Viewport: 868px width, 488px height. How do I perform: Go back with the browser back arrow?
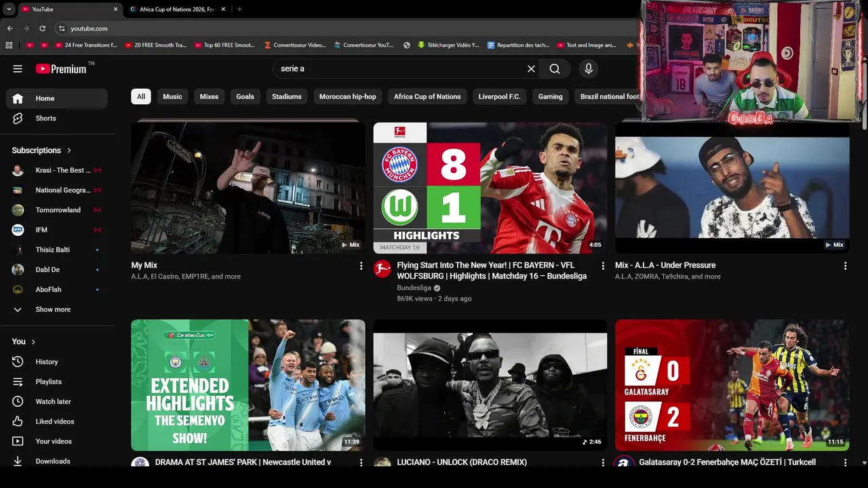[9, 28]
